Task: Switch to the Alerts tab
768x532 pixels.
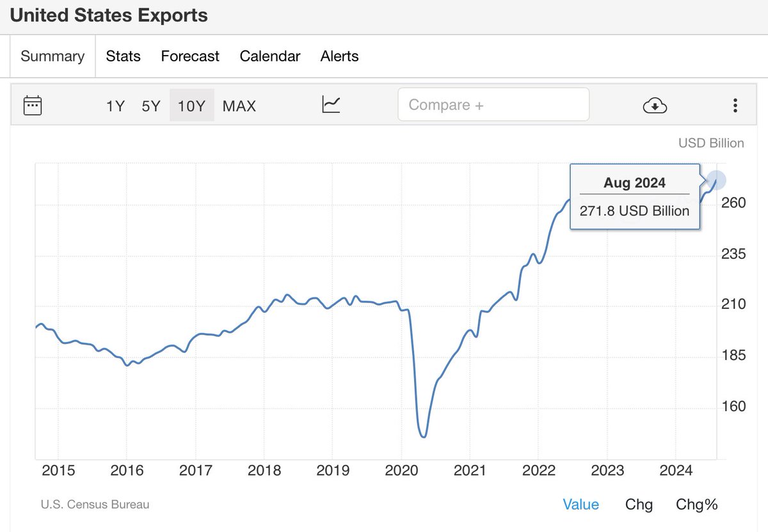Action: [x=339, y=56]
